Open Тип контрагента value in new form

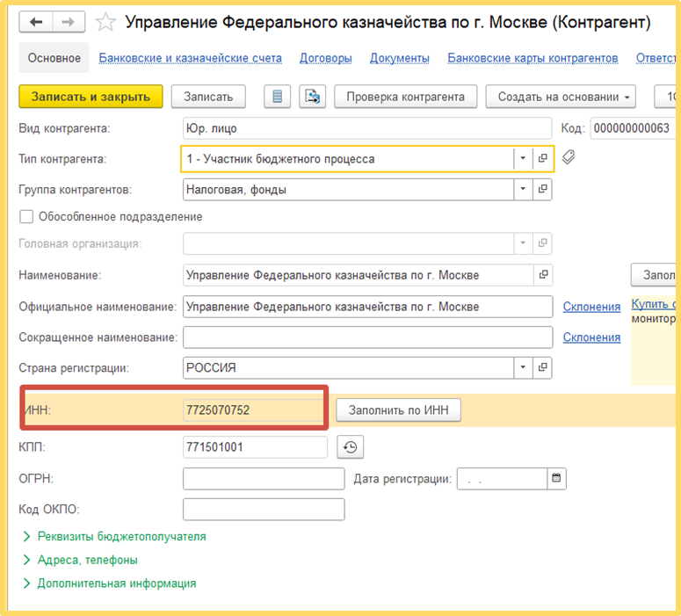542,158
